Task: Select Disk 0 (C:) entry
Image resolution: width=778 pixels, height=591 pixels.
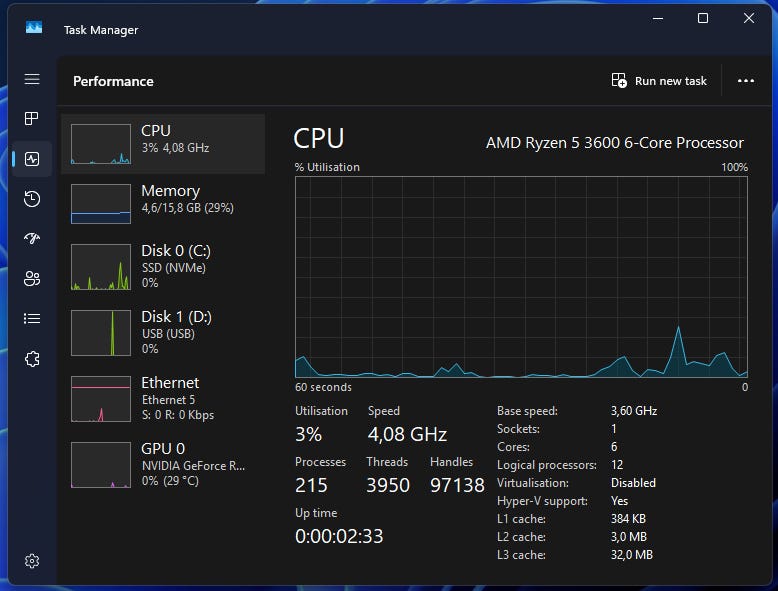Action: pyautogui.click(x=163, y=266)
